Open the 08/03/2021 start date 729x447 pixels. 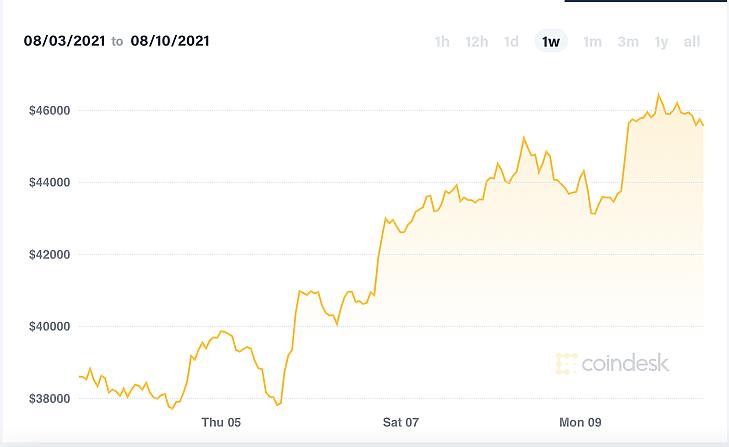64,41
